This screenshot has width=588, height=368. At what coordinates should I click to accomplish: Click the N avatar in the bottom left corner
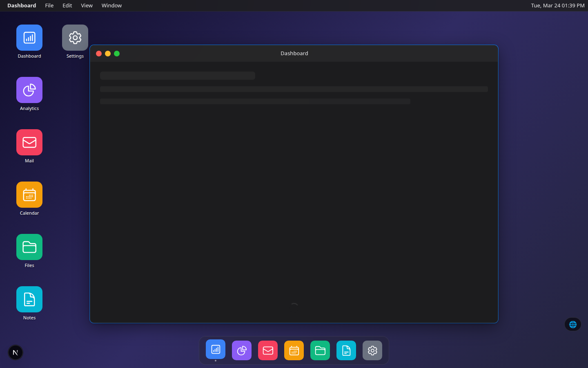coord(15,352)
